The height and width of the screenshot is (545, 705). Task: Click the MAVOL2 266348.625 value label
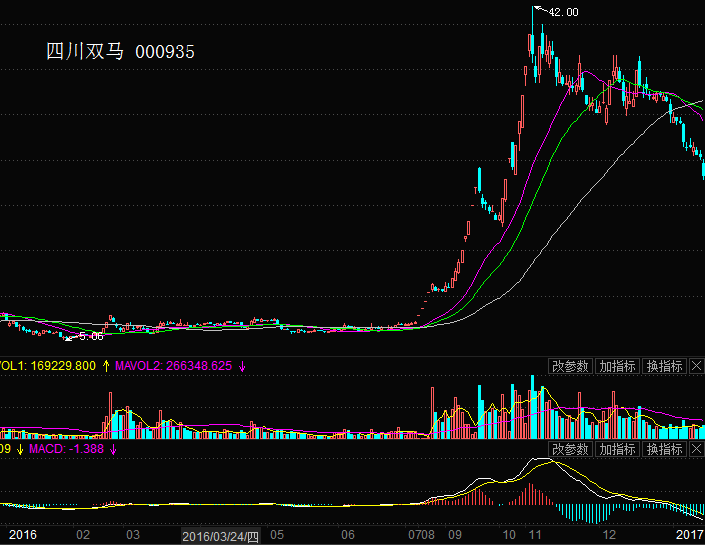[174, 367]
